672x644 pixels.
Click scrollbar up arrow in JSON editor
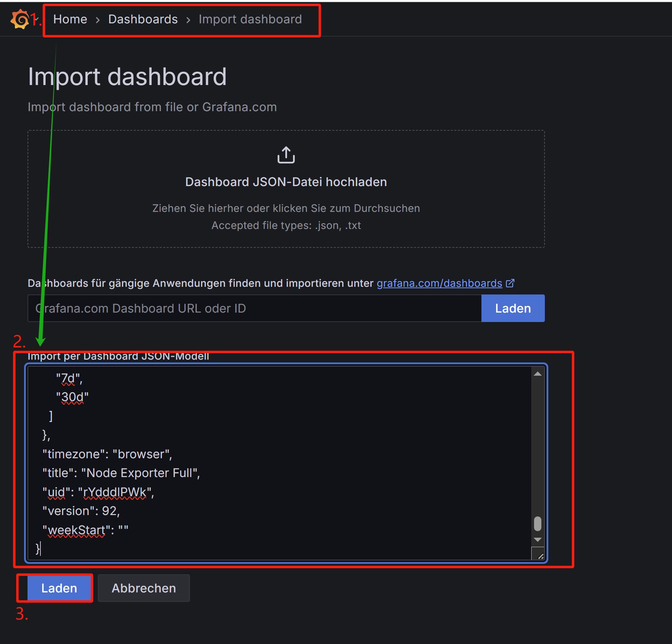pos(538,374)
